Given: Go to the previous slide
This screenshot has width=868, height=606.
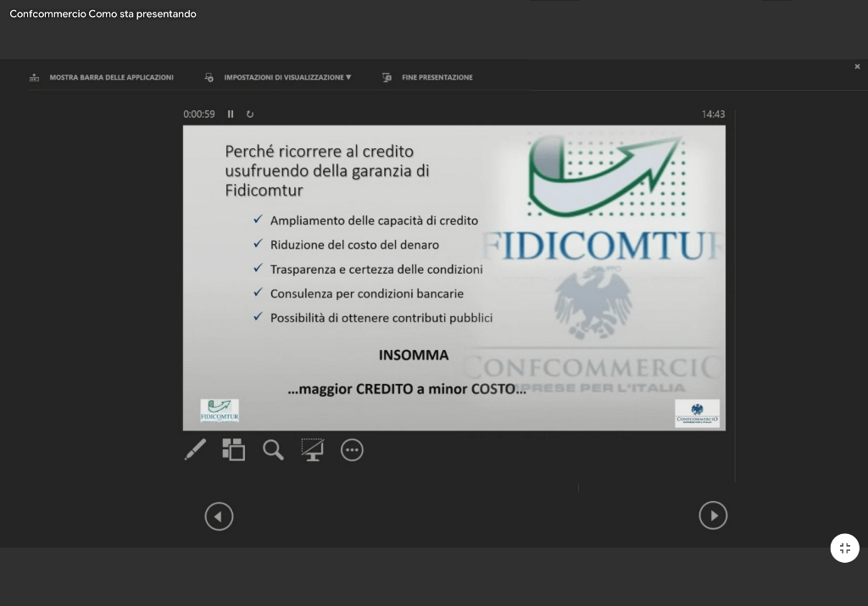Looking at the screenshot, I should point(219,516).
